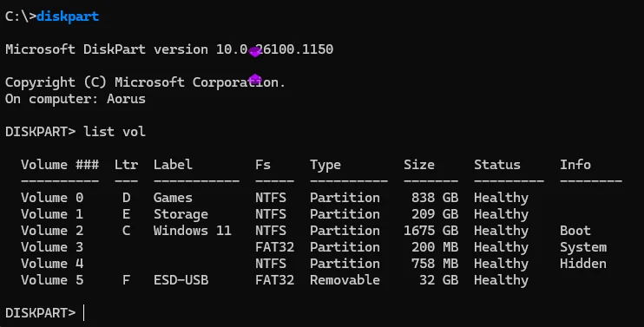Click the 32 GB size value
The image size is (644, 327).
438,280
